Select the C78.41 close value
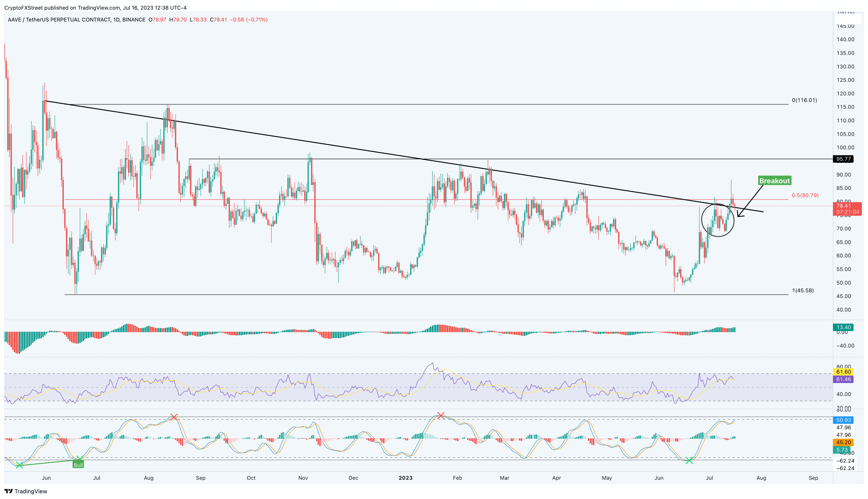 point(218,19)
